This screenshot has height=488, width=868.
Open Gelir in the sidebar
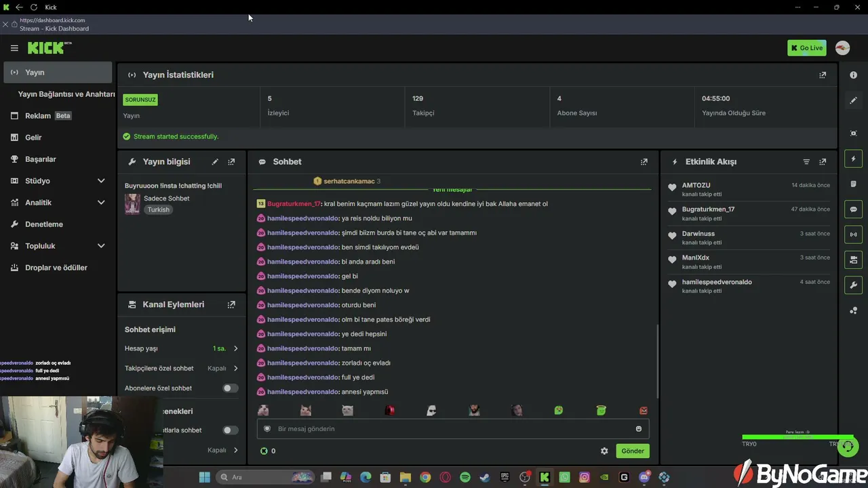tap(58, 138)
